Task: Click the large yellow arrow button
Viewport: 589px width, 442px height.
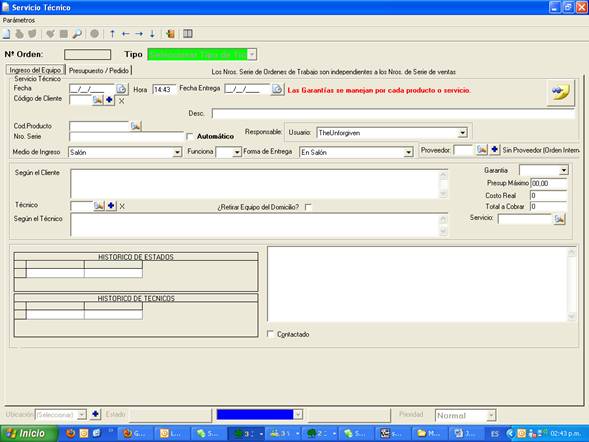Action: click(x=560, y=92)
